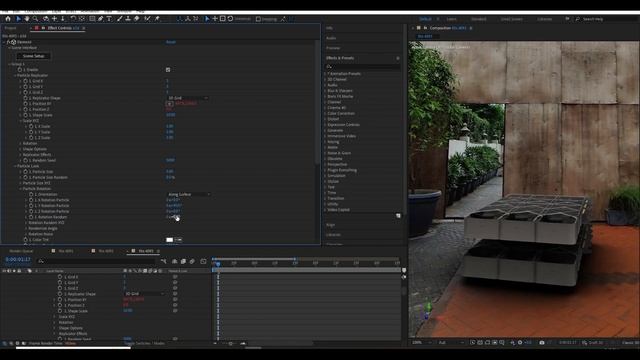This screenshot has height=360, width=640.
Task: Select the Clone Stamp tool
Action: click(128, 19)
